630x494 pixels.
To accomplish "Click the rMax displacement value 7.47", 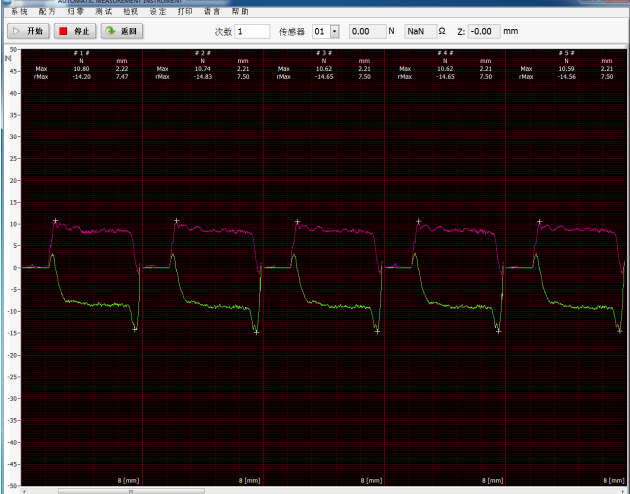I will pos(122,76).
